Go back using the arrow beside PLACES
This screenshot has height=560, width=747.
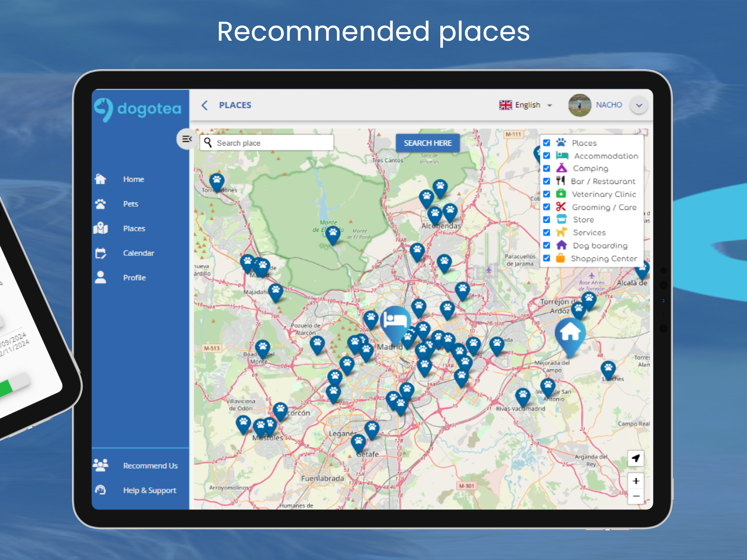point(205,105)
